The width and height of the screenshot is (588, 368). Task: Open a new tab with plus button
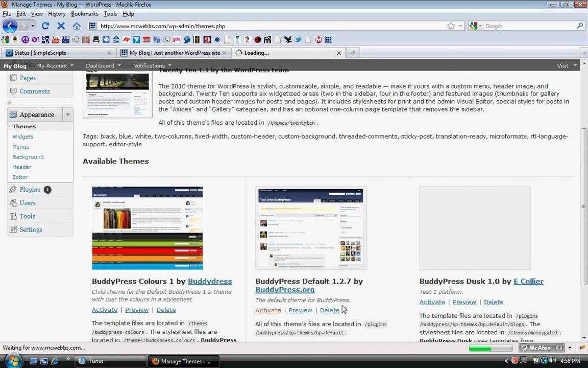click(x=353, y=53)
